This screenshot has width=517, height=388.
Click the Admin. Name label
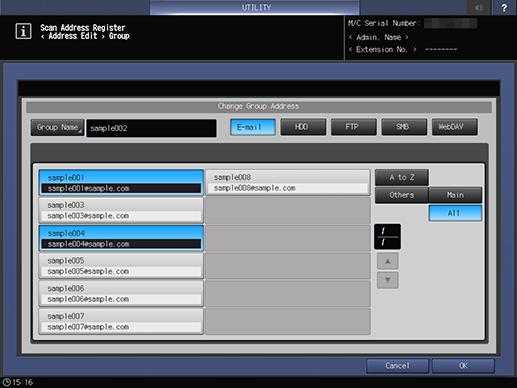(x=378, y=37)
